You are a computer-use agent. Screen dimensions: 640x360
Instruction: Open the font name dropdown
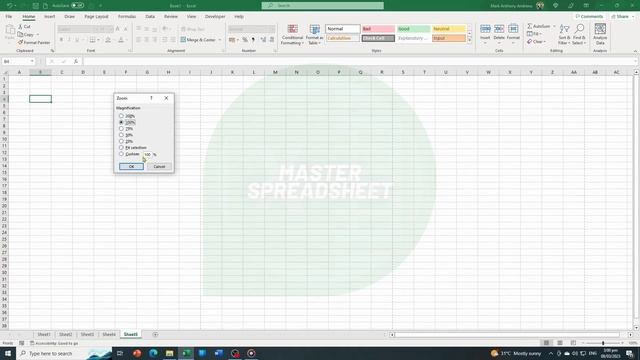coord(96,29)
